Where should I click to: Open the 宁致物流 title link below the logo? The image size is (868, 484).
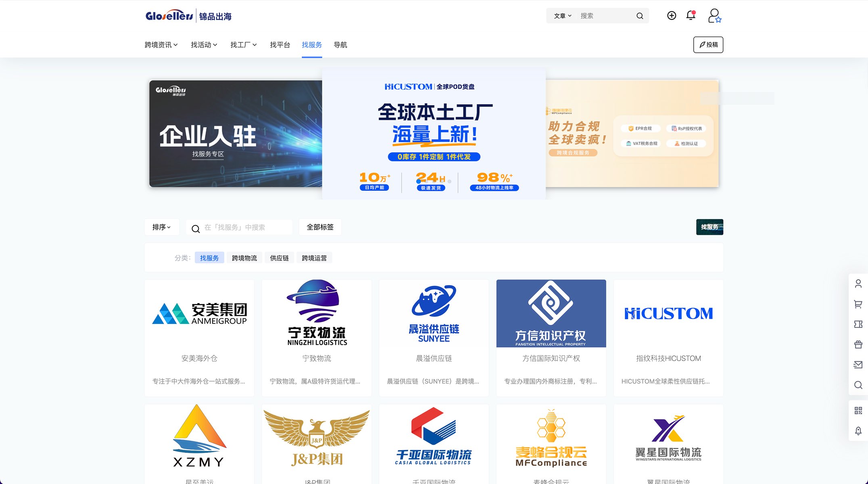[x=317, y=358]
